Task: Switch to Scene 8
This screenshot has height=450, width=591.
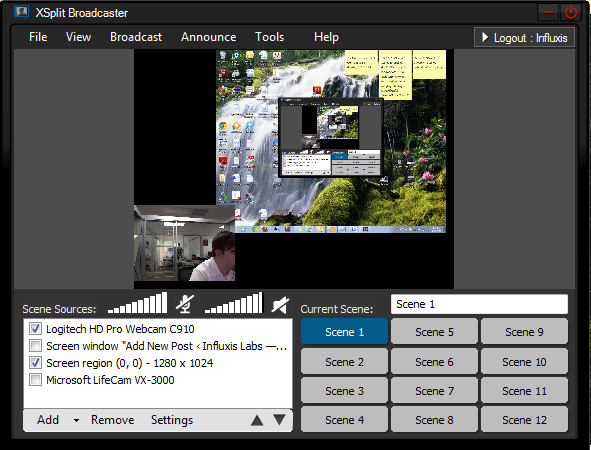Action: pos(434,420)
